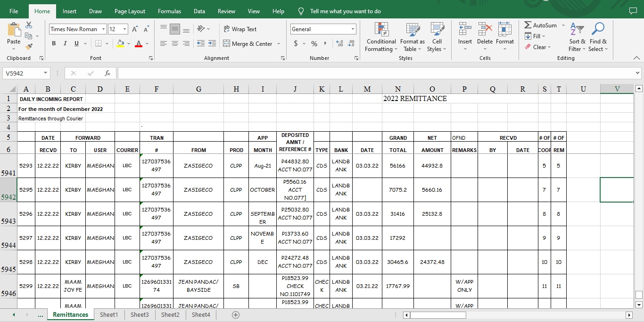Select the Format Painter brush

29,46
